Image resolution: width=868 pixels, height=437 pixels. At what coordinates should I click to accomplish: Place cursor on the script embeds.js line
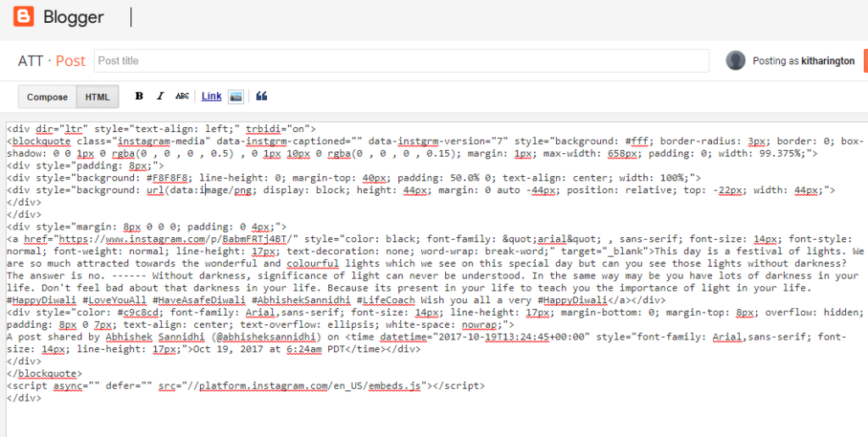[x=246, y=385]
